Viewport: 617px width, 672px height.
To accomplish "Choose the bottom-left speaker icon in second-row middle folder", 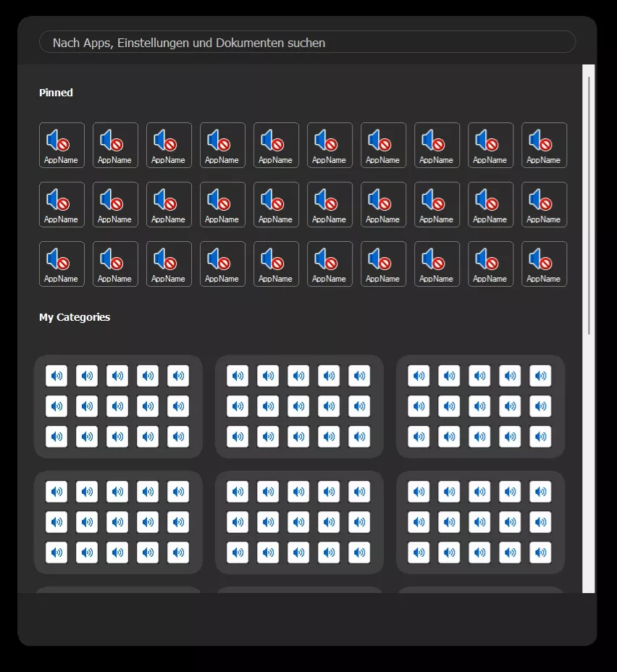I will pyautogui.click(x=238, y=552).
